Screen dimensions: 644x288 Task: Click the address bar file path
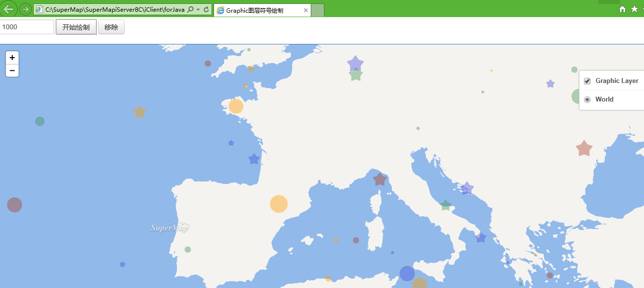[x=115, y=10]
